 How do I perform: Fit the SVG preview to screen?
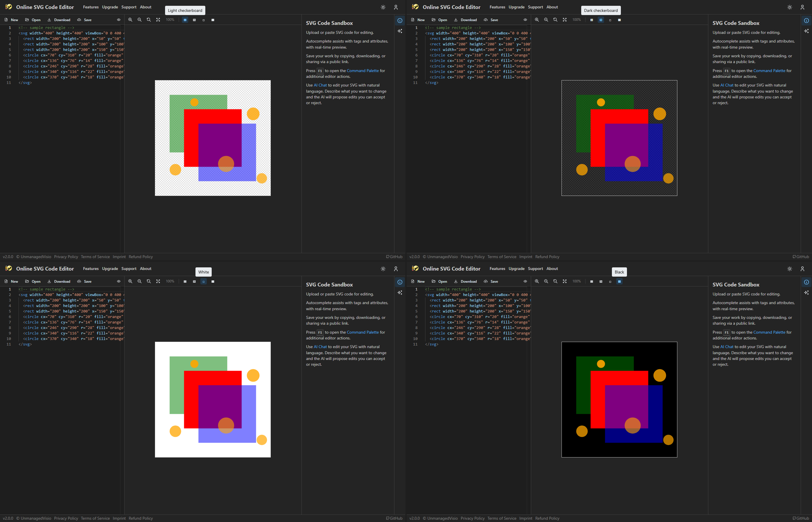click(x=158, y=20)
